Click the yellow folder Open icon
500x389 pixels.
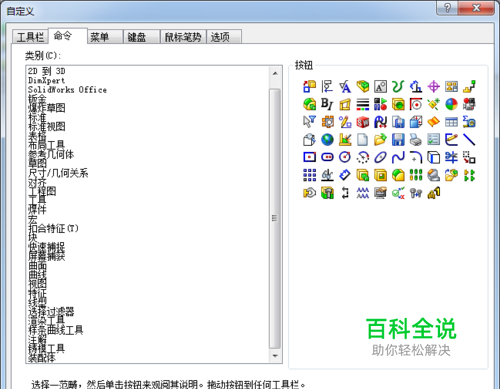pyautogui.click(x=380, y=140)
